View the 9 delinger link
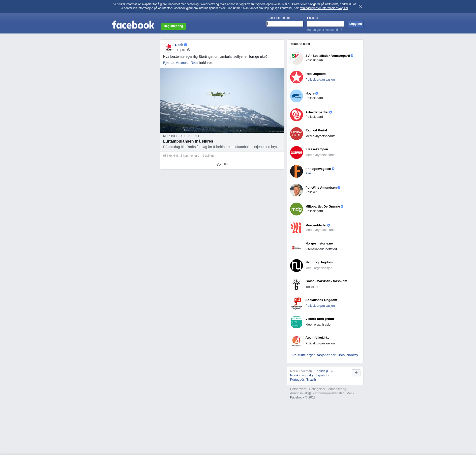Viewport: 476px width, 455px height. pos(209,156)
